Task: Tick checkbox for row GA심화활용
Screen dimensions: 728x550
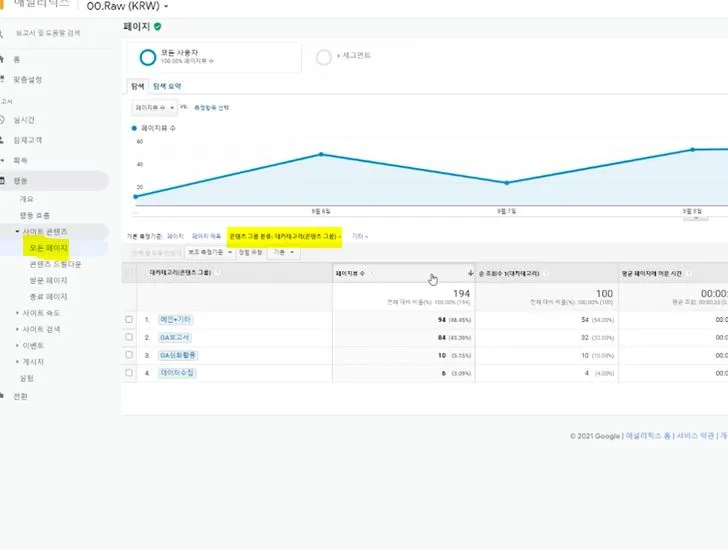Action: (129, 355)
